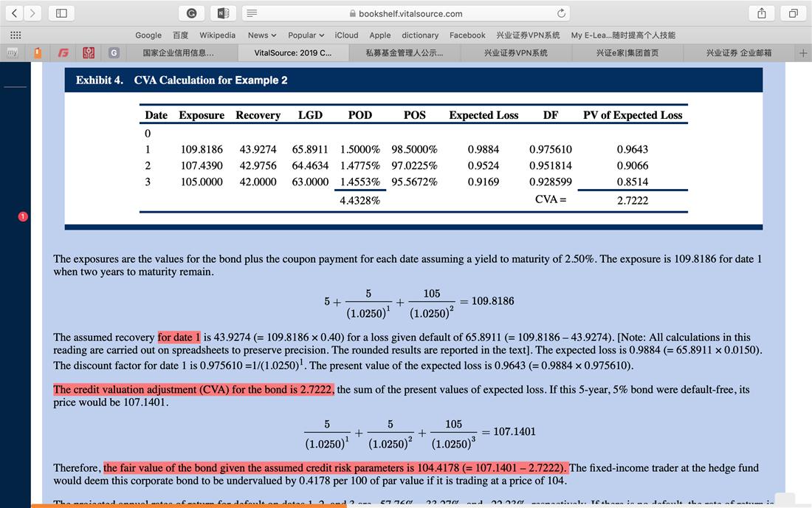Switch to 兴业证券VPN系统 tab

click(516, 53)
